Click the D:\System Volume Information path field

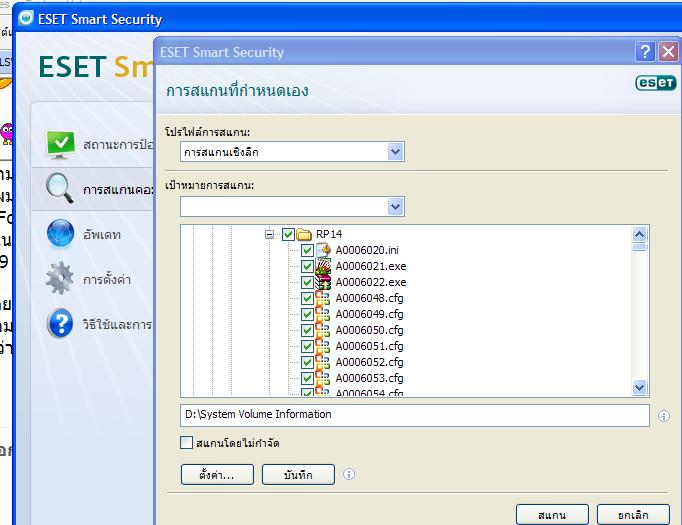click(x=415, y=415)
